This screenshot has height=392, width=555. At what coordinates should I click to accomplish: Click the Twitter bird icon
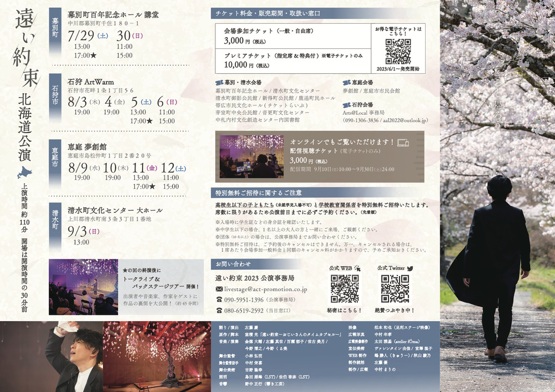[410, 268]
